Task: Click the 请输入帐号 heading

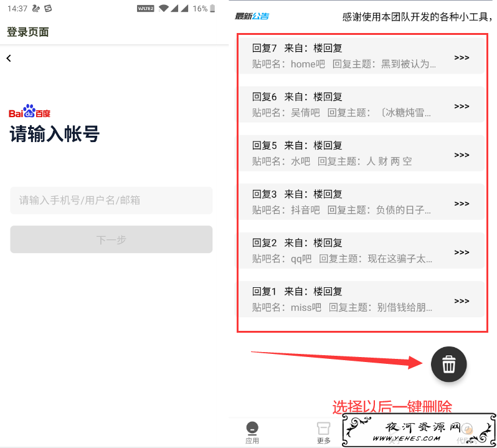Action: tap(55, 133)
